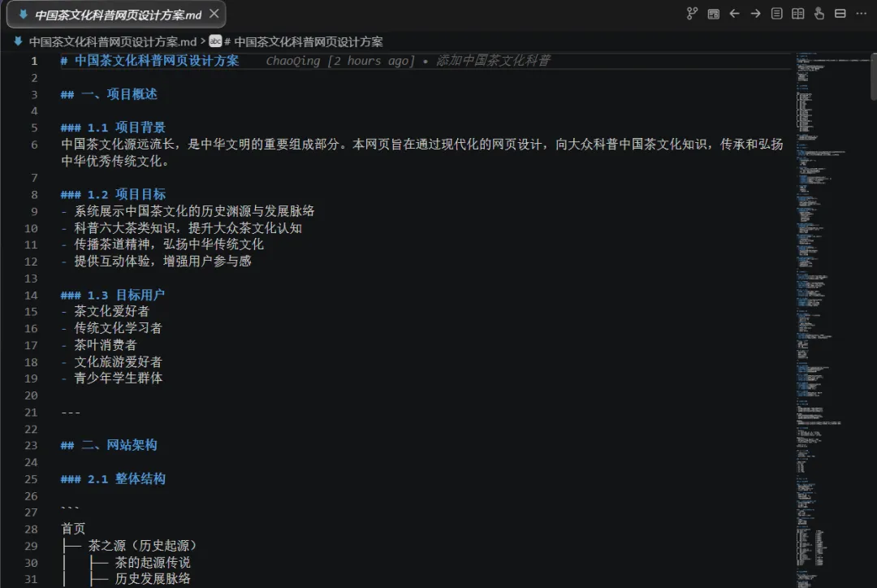Click the pointing hand touch icon
This screenshot has height=588, width=877.
pos(819,14)
